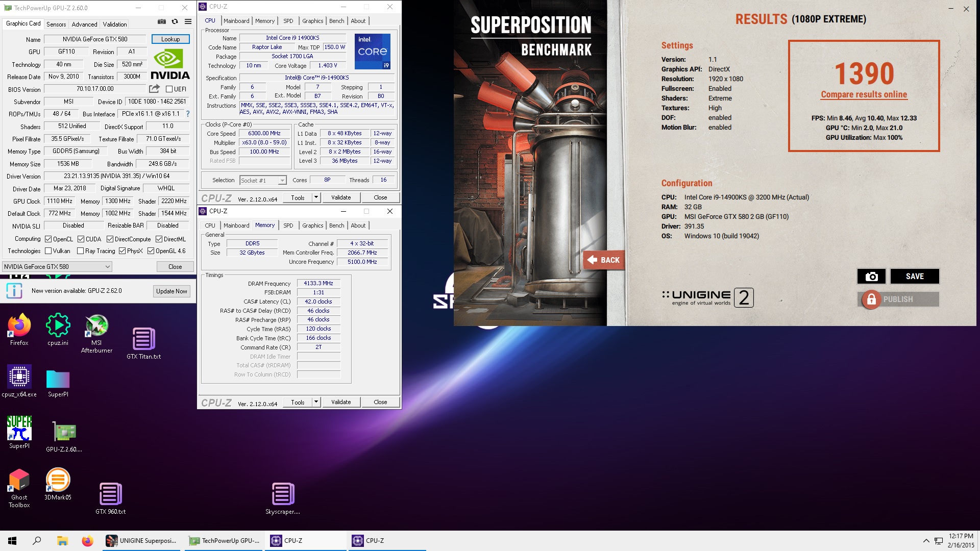
Task: Switch to TechPowerUp GPU-Z taskbar item
Action: 224,541
